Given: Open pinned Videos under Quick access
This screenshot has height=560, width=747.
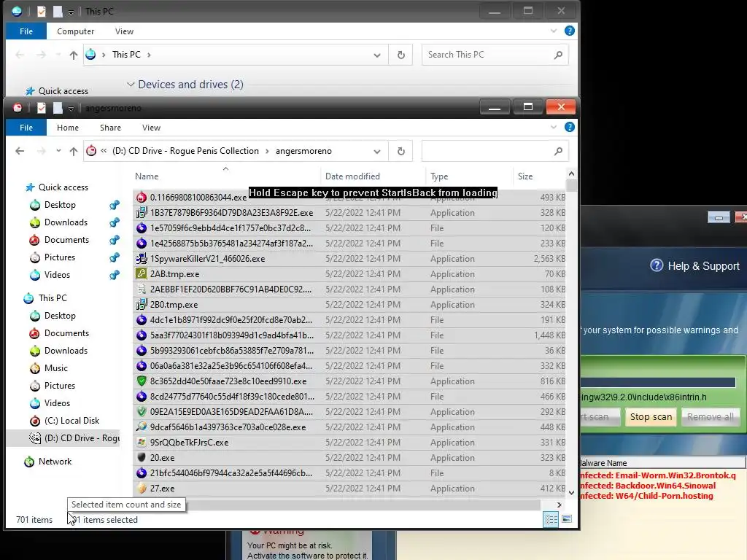Looking at the screenshot, I should click(57, 275).
